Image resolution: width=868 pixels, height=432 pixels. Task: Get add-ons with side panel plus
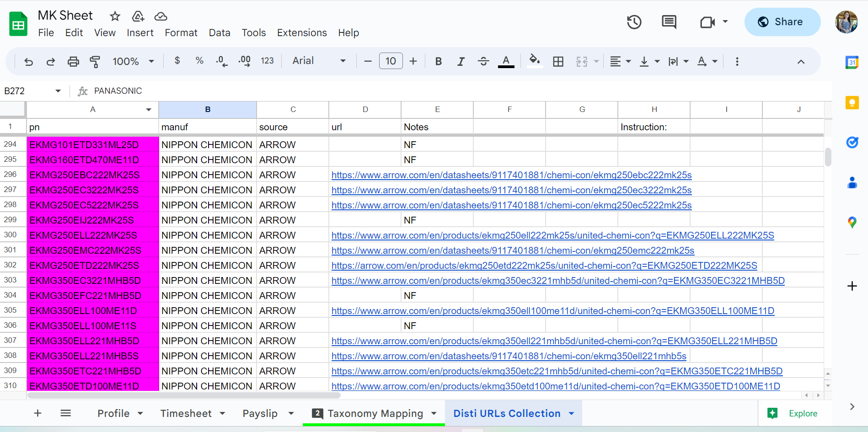[852, 286]
